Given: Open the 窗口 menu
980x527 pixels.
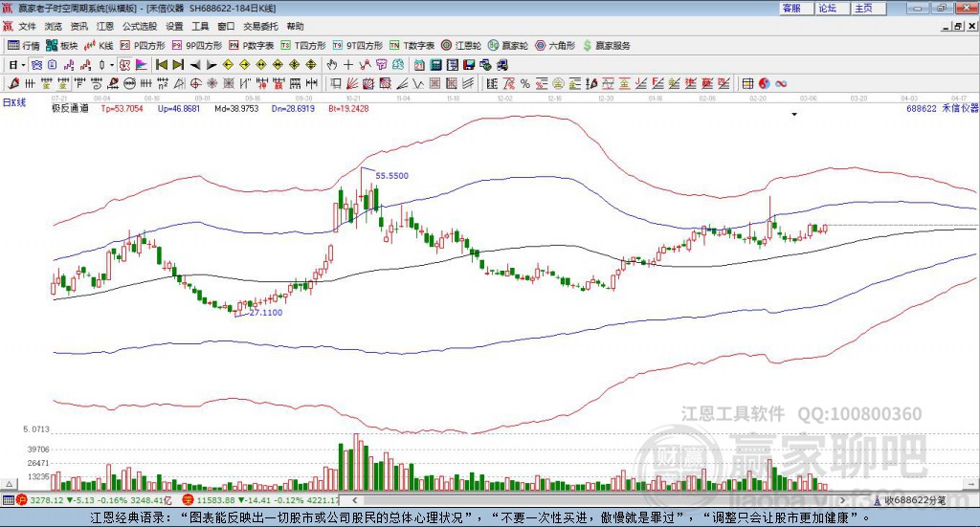Looking at the screenshot, I should click(x=226, y=26).
